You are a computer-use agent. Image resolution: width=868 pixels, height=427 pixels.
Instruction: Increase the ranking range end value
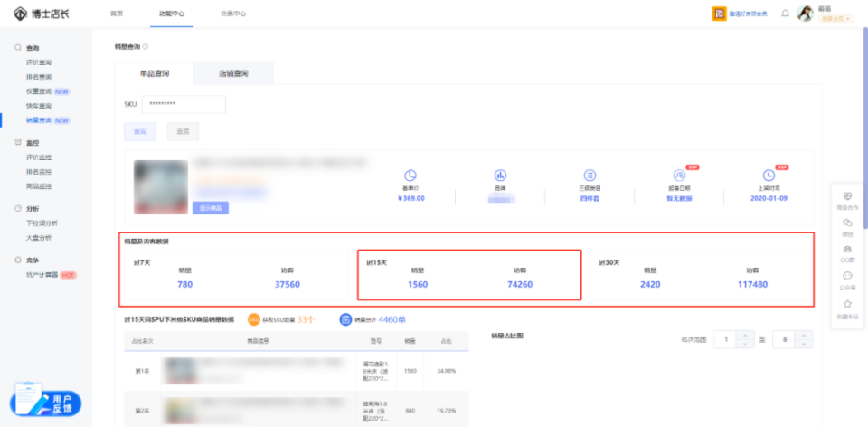[x=806, y=335]
